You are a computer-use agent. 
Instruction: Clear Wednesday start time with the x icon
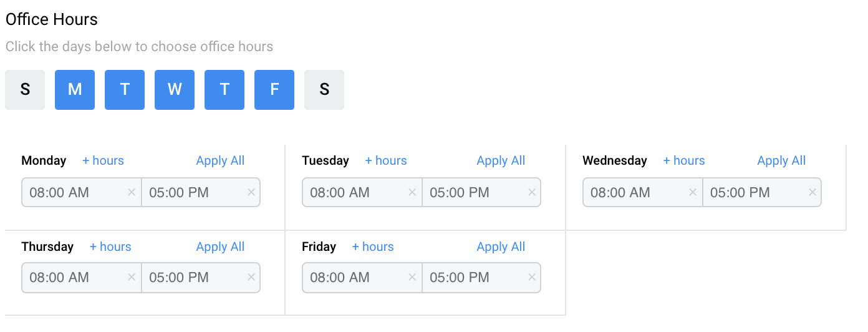click(x=693, y=192)
